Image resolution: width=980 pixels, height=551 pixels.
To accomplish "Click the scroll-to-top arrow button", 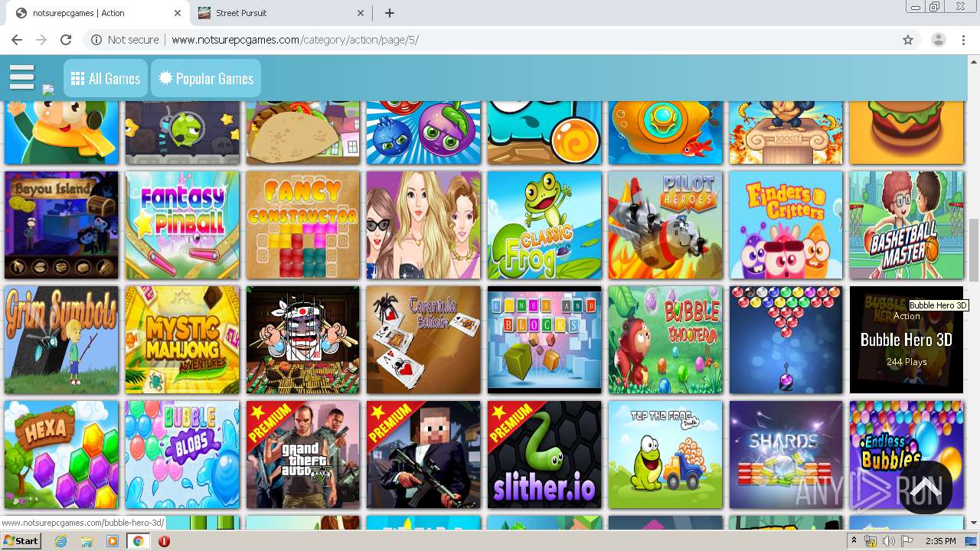I will tap(925, 487).
